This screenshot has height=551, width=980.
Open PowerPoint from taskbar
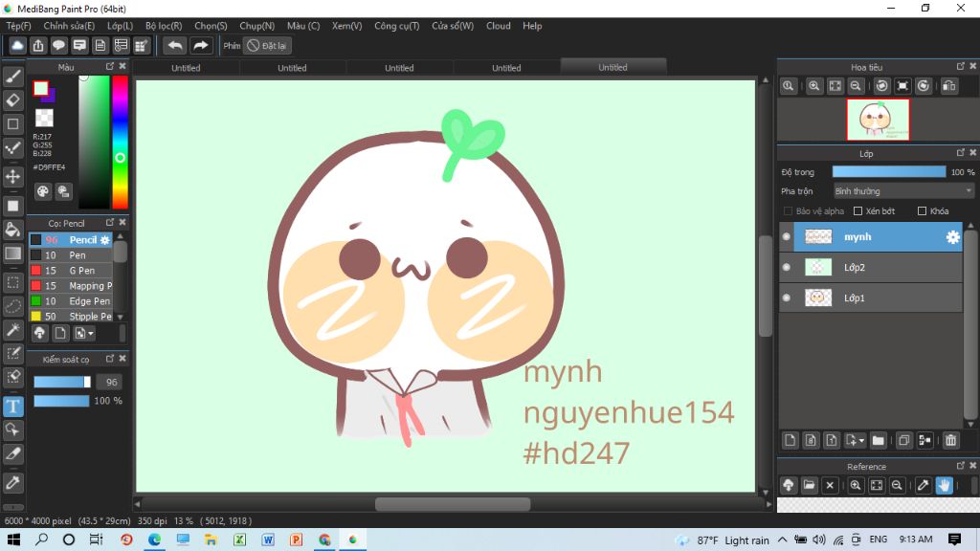pos(297,540)
